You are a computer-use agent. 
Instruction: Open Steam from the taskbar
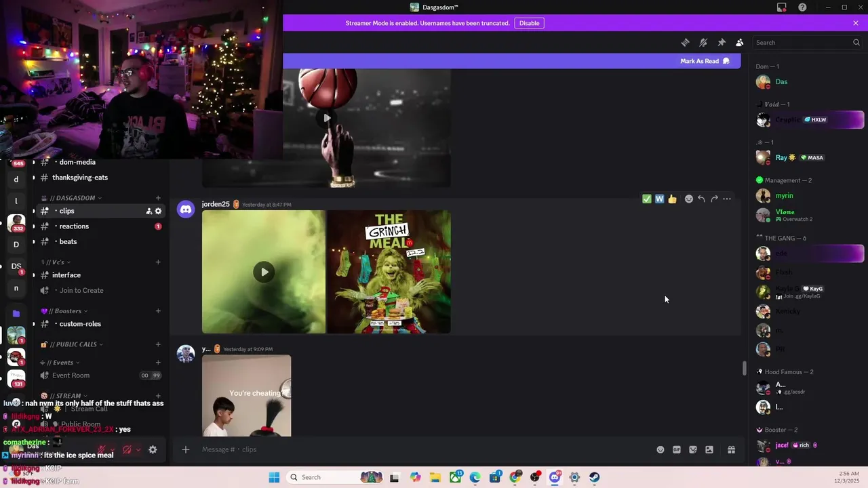[x=594, y=477]
